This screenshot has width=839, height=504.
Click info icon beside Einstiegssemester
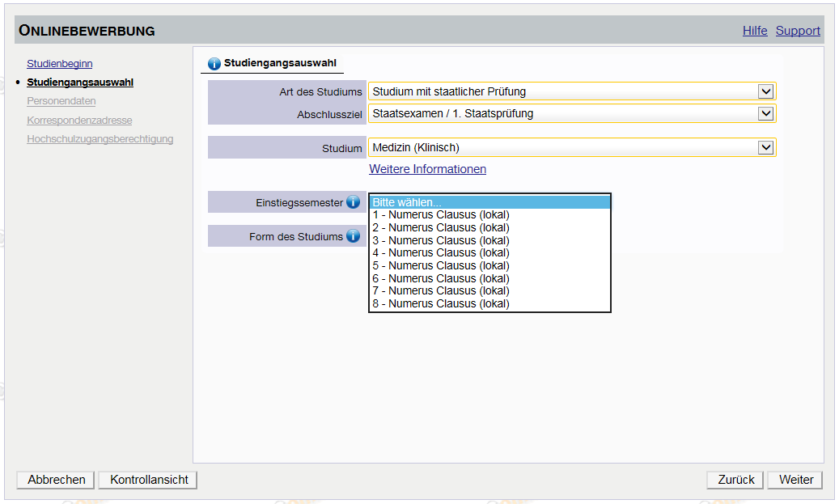click(353, 202)
